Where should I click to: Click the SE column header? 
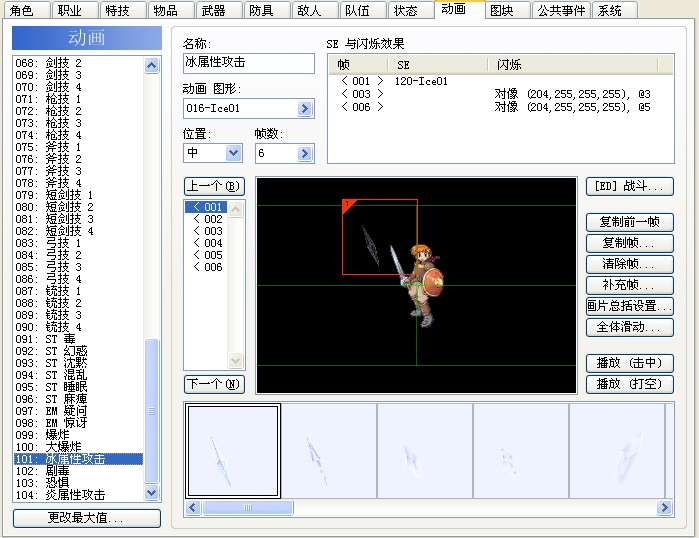click(438, 65)
